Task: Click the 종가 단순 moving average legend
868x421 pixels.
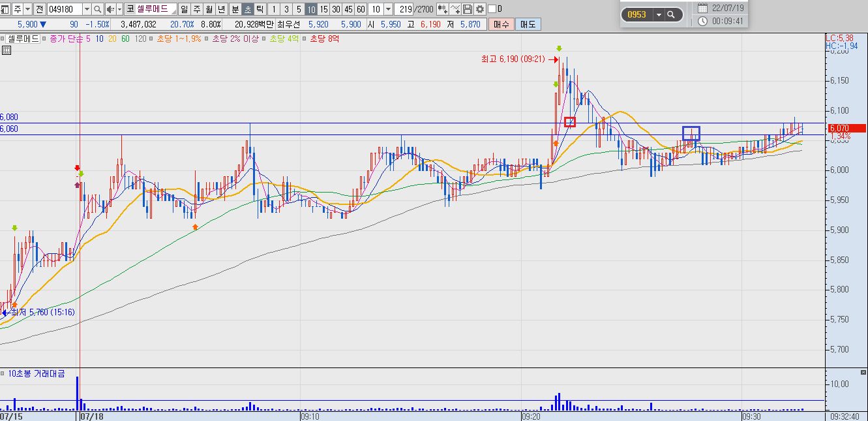Action: pyautogui.click(x=67, y=39)
